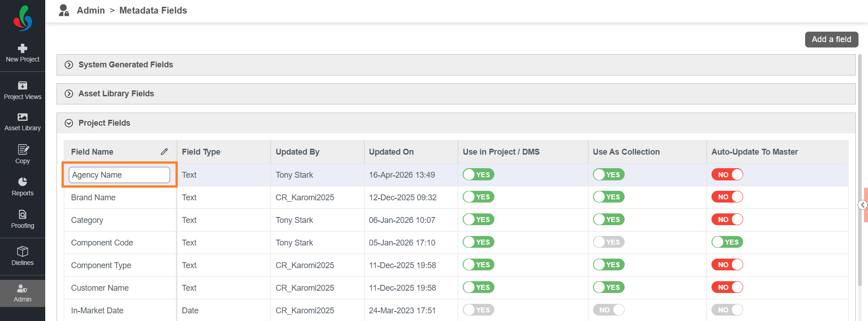Image resolution: width=868 pixels, height=321 pixels.
Task: Disable Use in Project for Brand Name
Action: [478, 197]
